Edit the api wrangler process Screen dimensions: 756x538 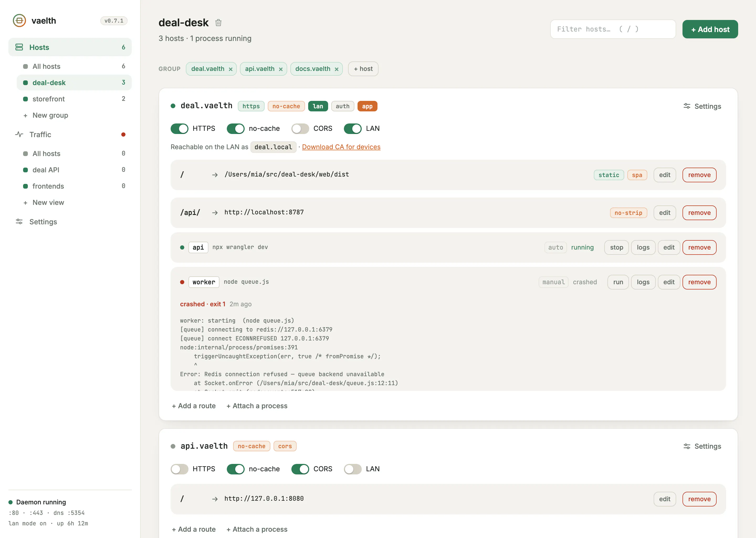point(669,247)
